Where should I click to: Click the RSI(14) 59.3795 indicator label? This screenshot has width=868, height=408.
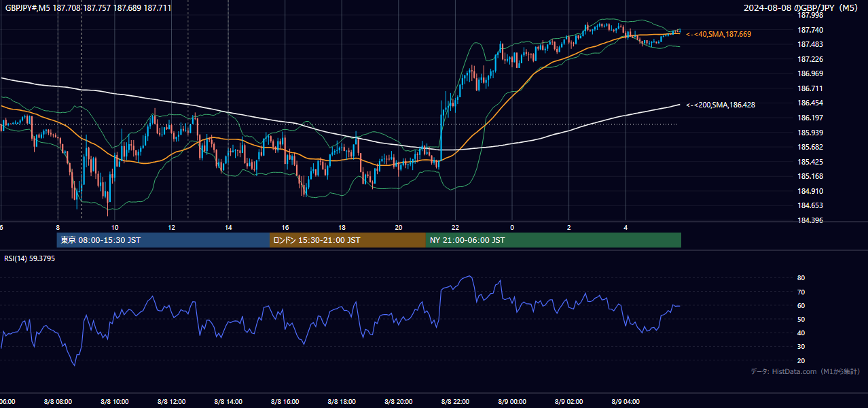(30, 258)
